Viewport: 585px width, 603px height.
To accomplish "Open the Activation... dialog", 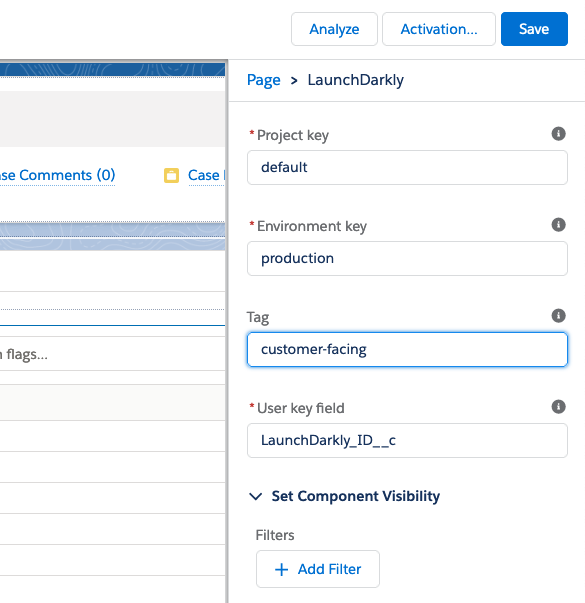I will [x=438, y=29].
